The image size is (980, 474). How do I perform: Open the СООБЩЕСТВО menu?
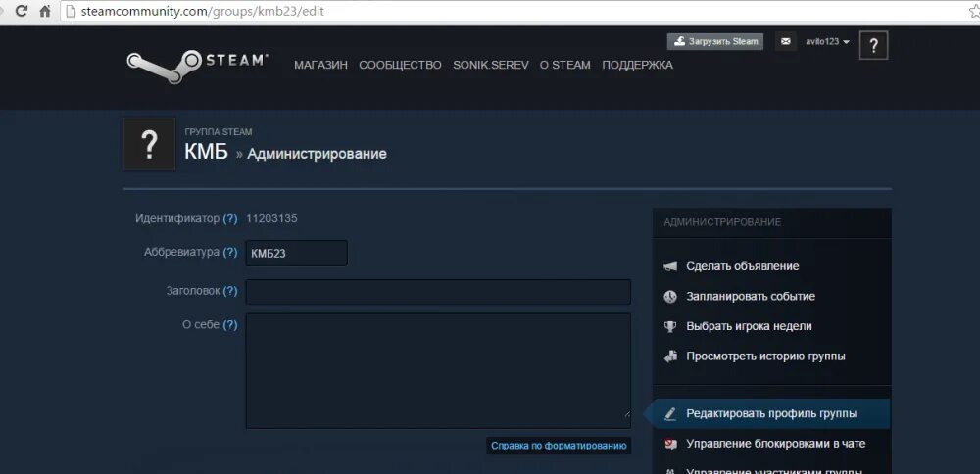click(x=400, y=65)
